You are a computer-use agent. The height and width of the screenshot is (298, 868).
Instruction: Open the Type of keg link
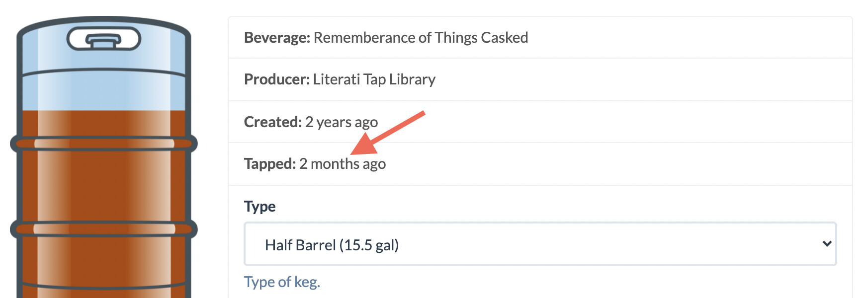(x=282, y=282)
